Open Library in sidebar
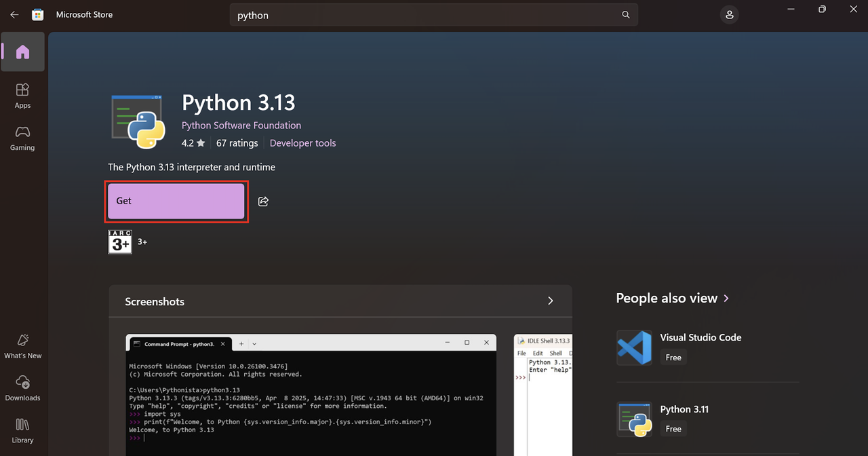 pos(22,430)
